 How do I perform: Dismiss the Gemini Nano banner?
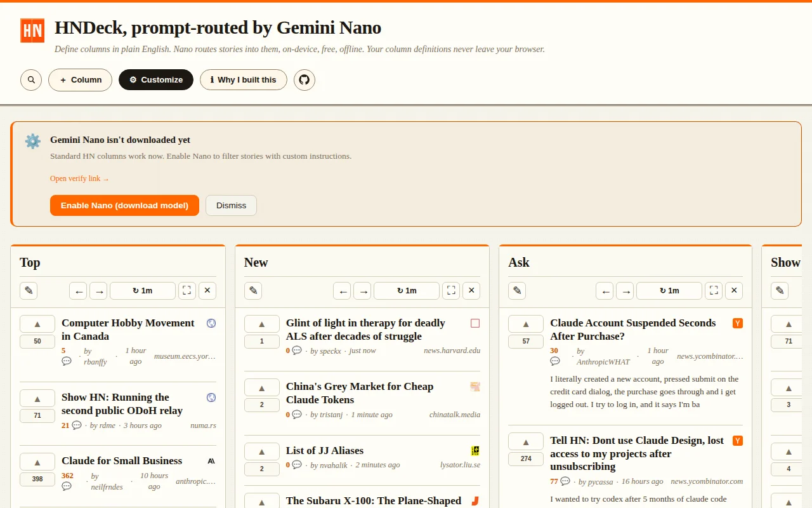point(231,206)
